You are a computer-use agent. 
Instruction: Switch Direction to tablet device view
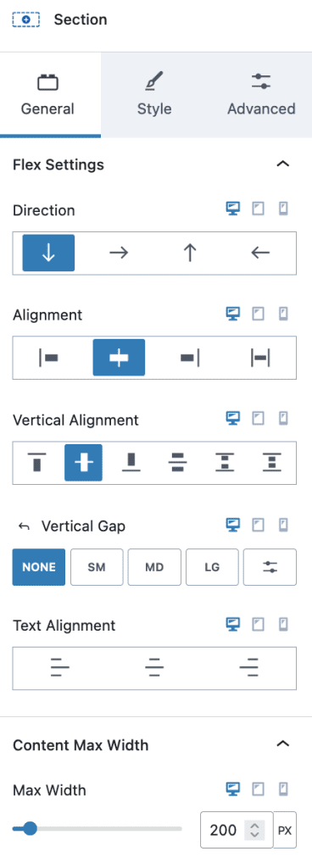[259, 209]
